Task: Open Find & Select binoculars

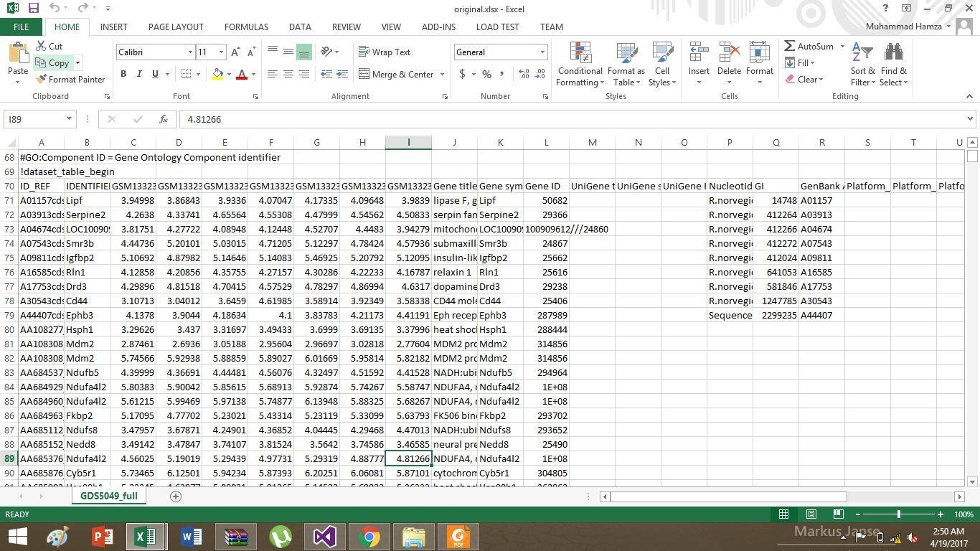Action: point(894,64)
